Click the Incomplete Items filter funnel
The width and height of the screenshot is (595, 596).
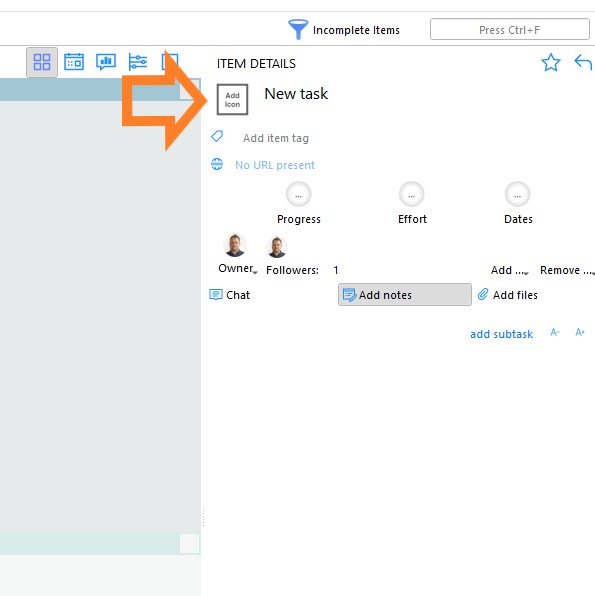pos(298,29)
